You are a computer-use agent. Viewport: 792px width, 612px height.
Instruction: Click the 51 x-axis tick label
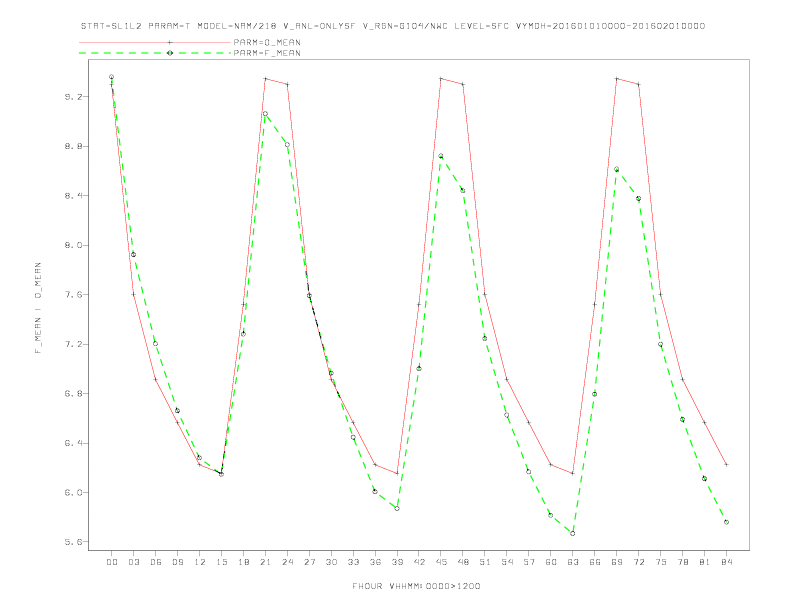(x=485, y=562)
